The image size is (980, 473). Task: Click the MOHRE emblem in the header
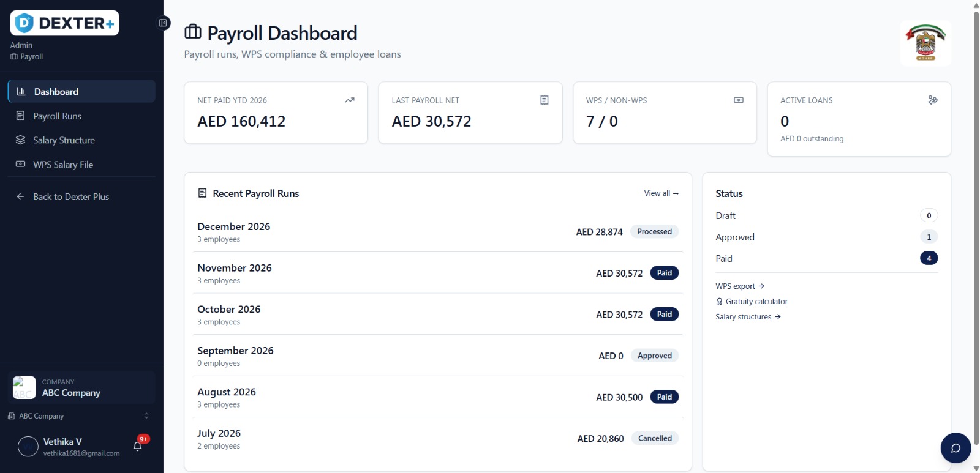(x=925, y=43)
